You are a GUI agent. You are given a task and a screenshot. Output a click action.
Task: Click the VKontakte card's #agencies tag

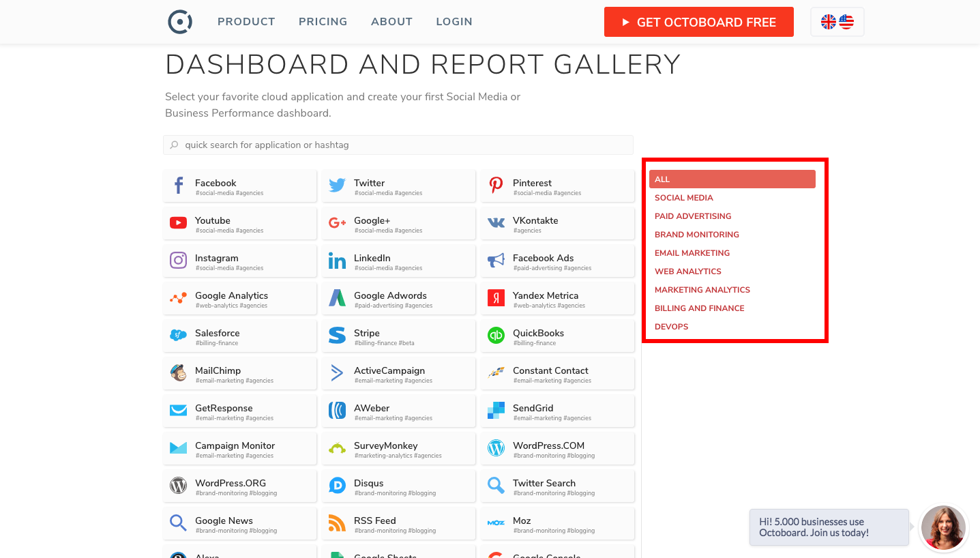click(x=527, y=231)
